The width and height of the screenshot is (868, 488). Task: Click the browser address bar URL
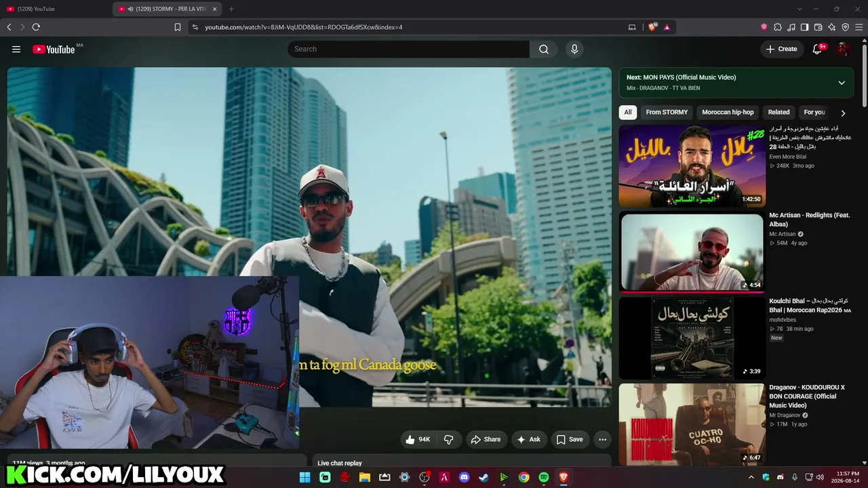click(x=304, y=27)
